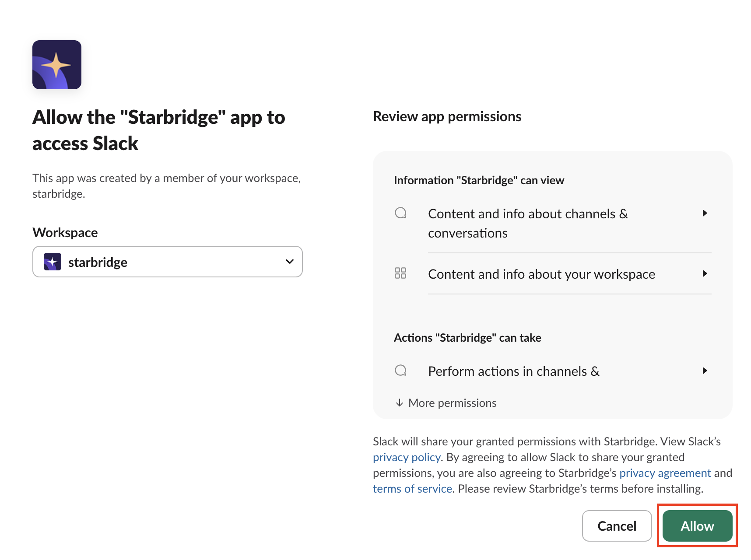Open the terms of service link
The height and width of the screenshot is (560, 751).
412,489
